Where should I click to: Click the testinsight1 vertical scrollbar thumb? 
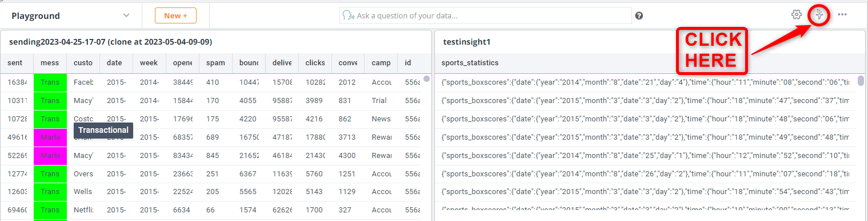click(861, 80)
